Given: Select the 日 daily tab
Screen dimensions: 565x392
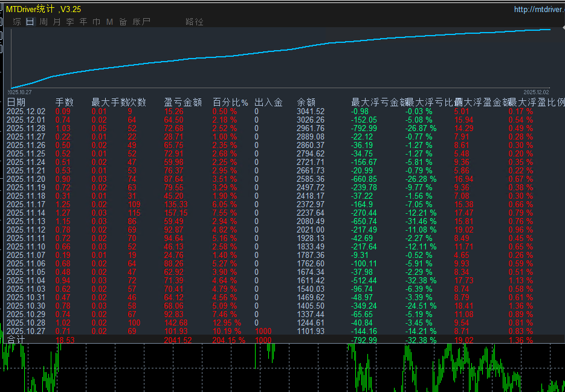Looking at the screenshot, I should coord(30,22).
